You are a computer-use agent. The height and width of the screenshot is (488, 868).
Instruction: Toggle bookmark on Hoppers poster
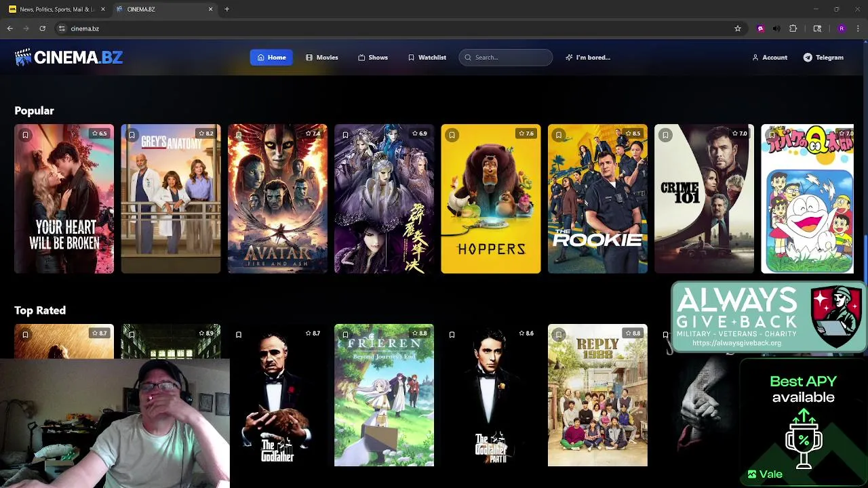click(452, 135)
